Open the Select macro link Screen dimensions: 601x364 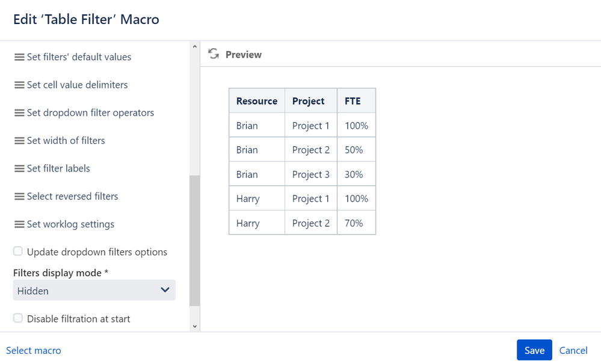coord(34,350)
